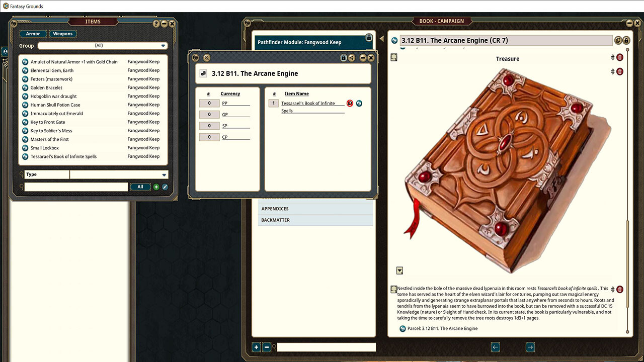
Task: Click the search input at the module window bottom
Action: point(325,347)
